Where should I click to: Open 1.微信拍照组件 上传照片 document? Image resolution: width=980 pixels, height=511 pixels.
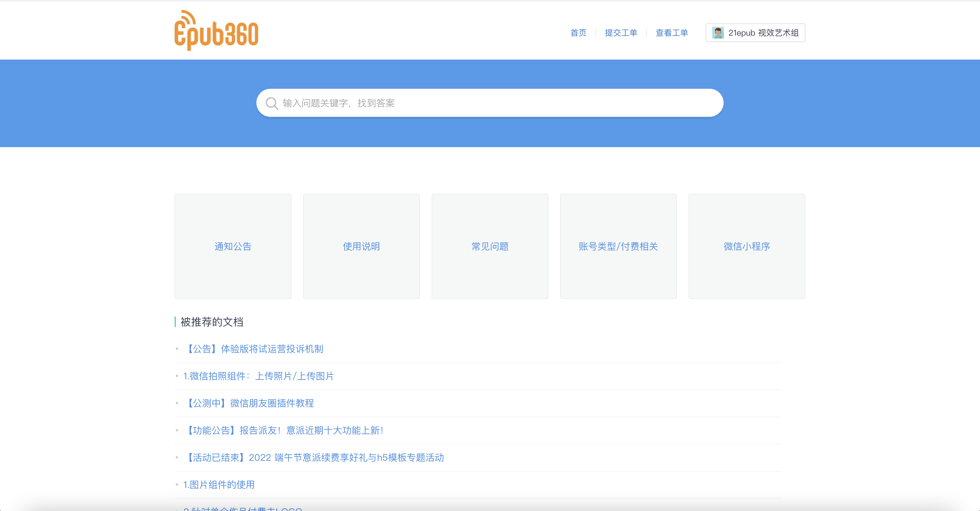coord(258,376)
